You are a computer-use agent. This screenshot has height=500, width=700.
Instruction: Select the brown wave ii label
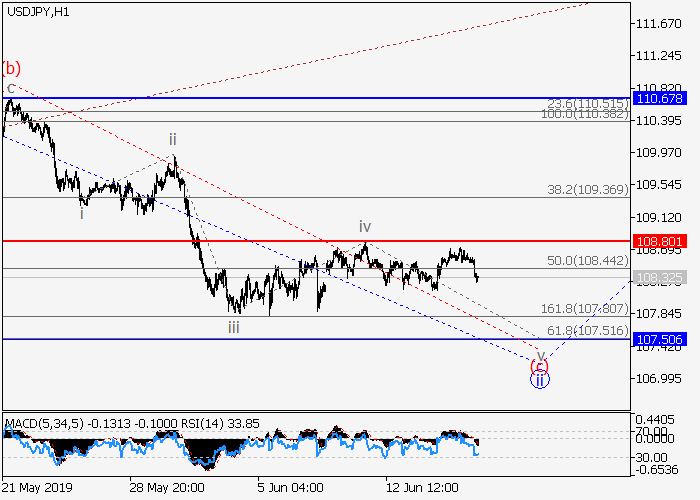pyautogui.click(x=173, y=139)
